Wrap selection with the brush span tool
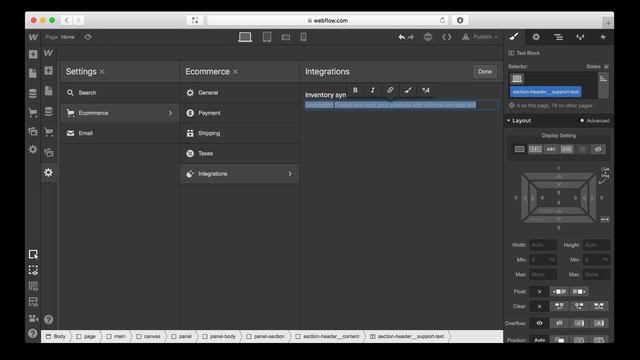 coord(408,90)
